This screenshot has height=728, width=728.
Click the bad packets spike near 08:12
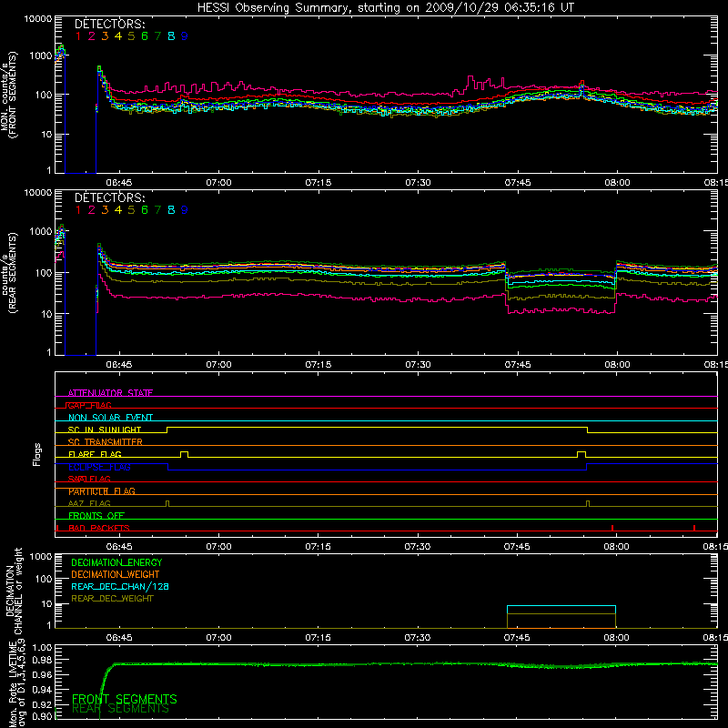(694, 528)
